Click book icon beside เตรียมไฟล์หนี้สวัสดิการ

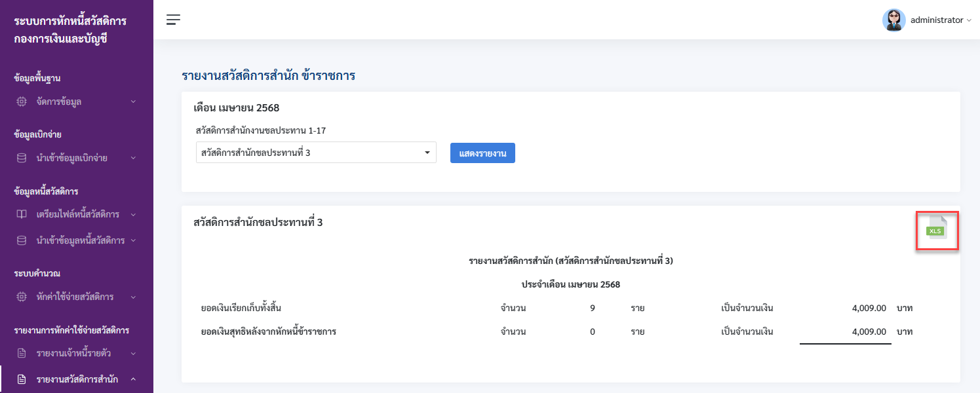click(22, 214)
